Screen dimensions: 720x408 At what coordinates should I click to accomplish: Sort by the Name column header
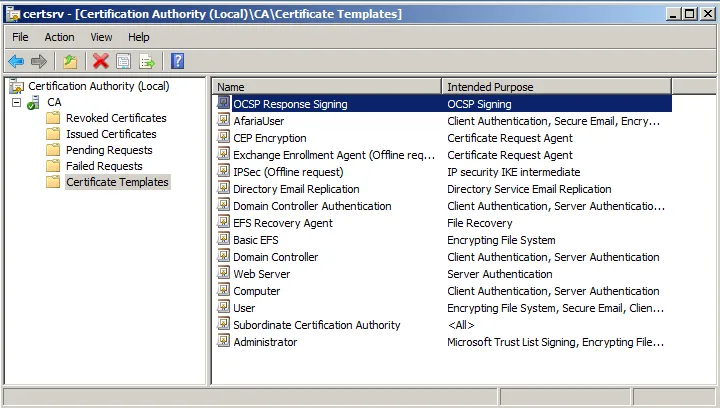click(x=326, y=87)
